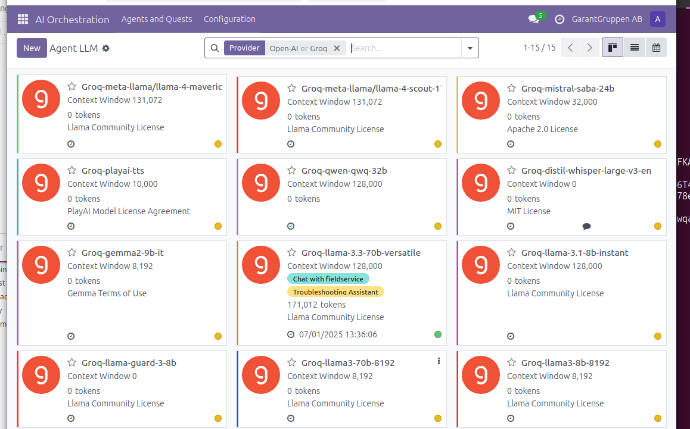Open the apps grid menu icon
The image size is (690, 429).
coord(22,19)
